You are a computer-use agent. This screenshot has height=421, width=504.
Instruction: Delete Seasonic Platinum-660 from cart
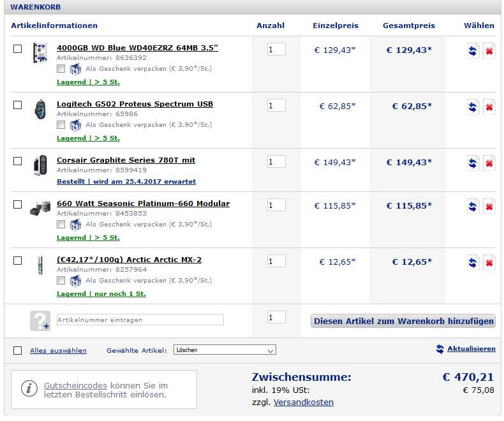[x=489, y=207]
